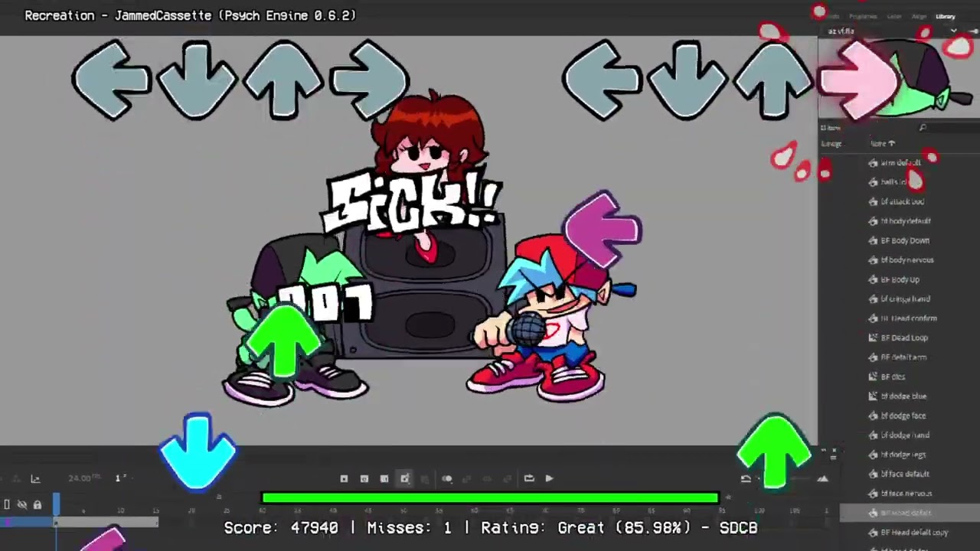This screenshot has width=980, height=551.
Task: Select 'bf cringe hand' in the Library list
Action: click(x=905, y=299)
